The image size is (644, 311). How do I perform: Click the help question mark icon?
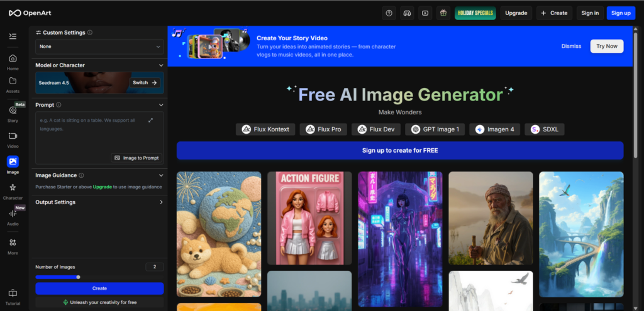[389, 13]
